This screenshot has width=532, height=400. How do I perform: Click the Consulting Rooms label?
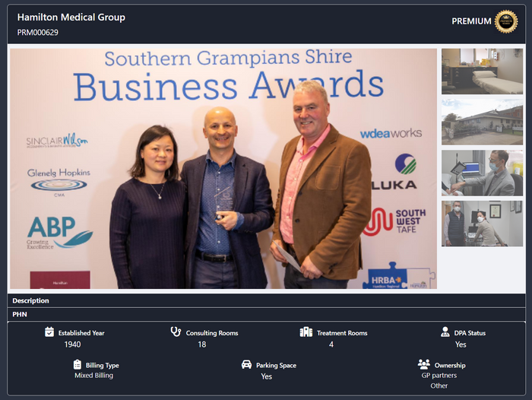(x=212, y=333)
